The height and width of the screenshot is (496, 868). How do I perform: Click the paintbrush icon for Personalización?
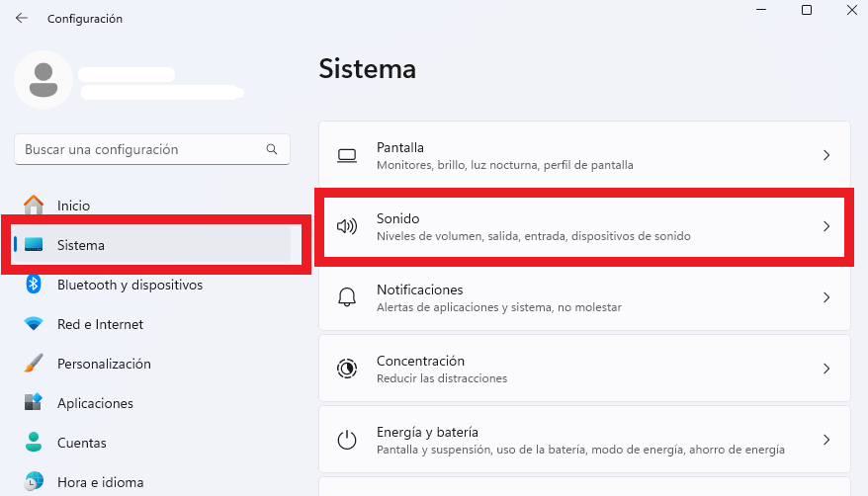point(34,364)
